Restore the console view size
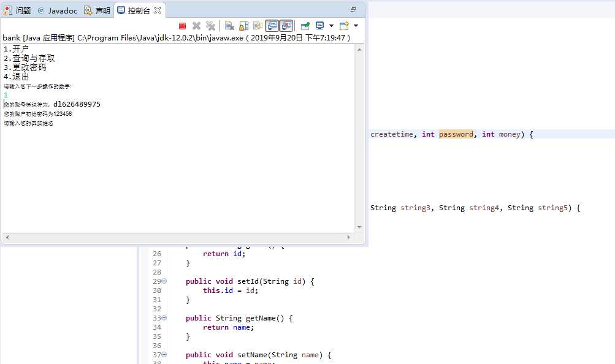 353,9
